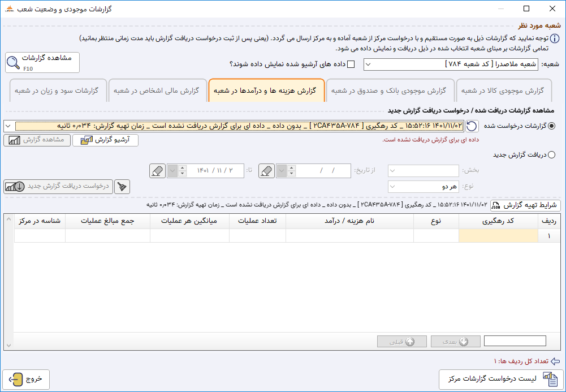Click the search box beside 'بعدی' button

515,341
